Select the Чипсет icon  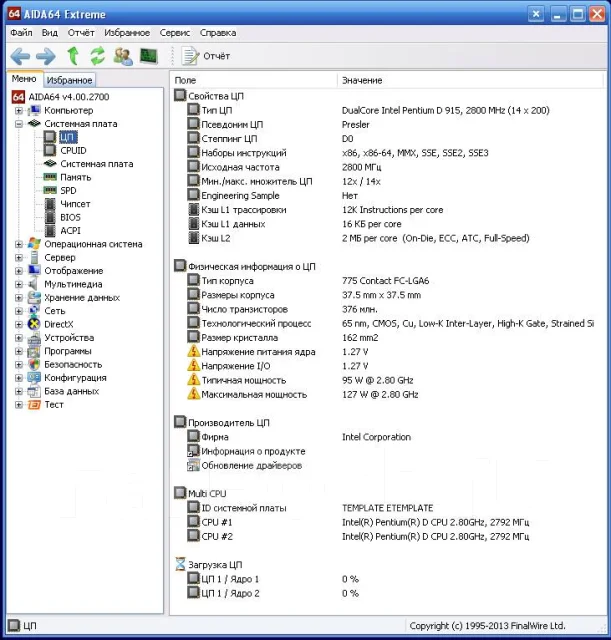50,204
